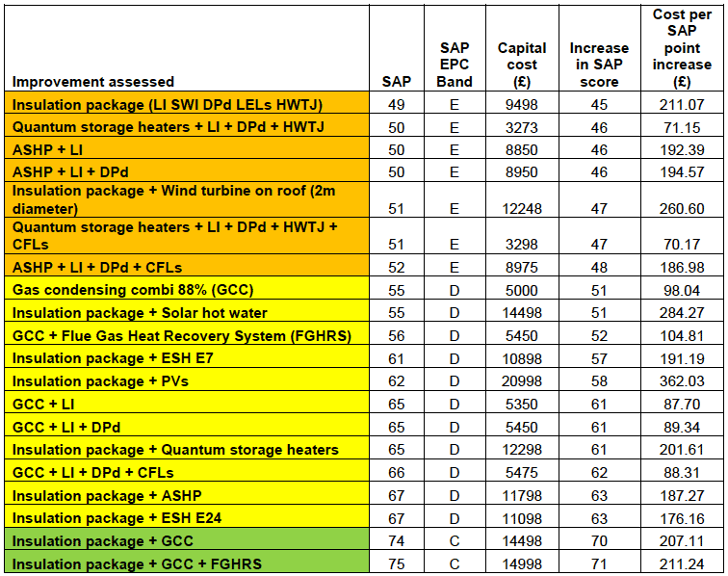
Task: Click capital cost 5475
Action: pyautogui.click(x=522, y=472)
